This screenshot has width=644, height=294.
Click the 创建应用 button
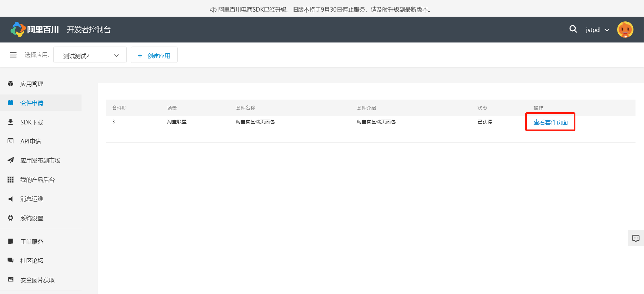point(154,55)
